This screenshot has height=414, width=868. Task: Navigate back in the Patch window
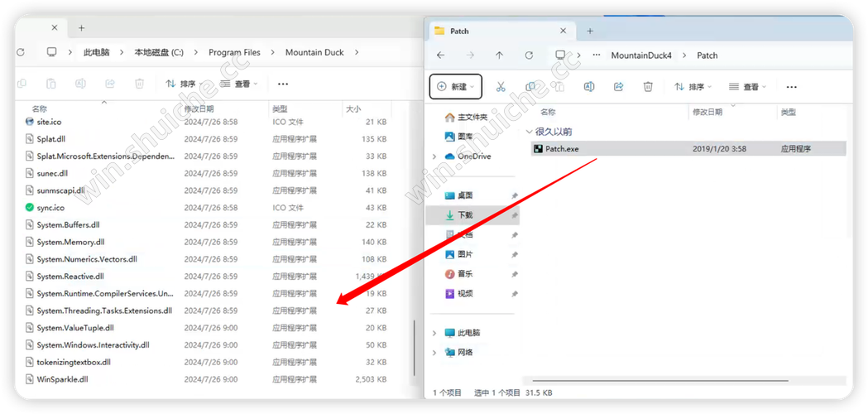tap(441, 55)
